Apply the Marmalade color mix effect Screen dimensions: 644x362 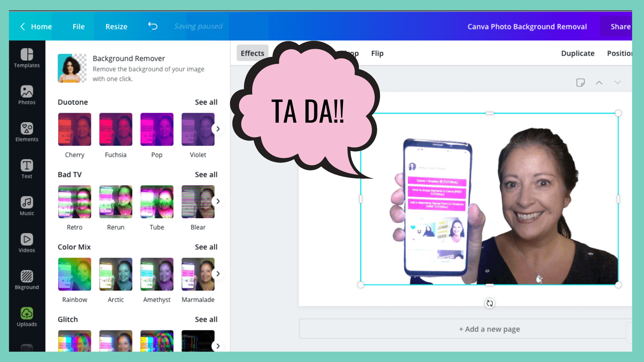point(198,274)
